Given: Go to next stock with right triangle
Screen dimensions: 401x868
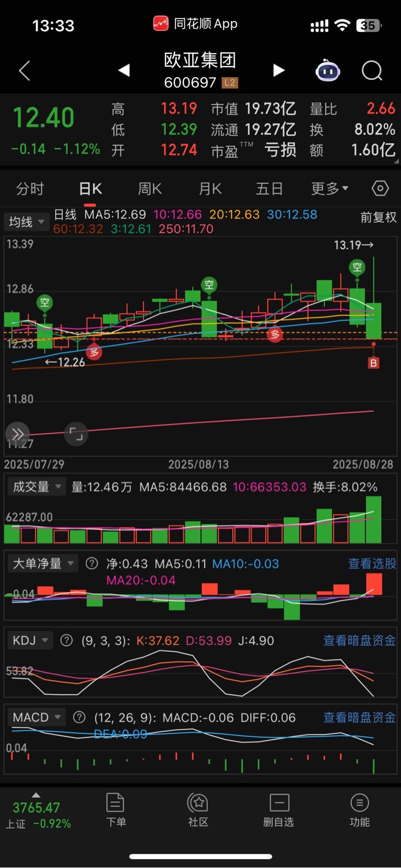Looking at the screenshot, I should [x=279, y=70].
